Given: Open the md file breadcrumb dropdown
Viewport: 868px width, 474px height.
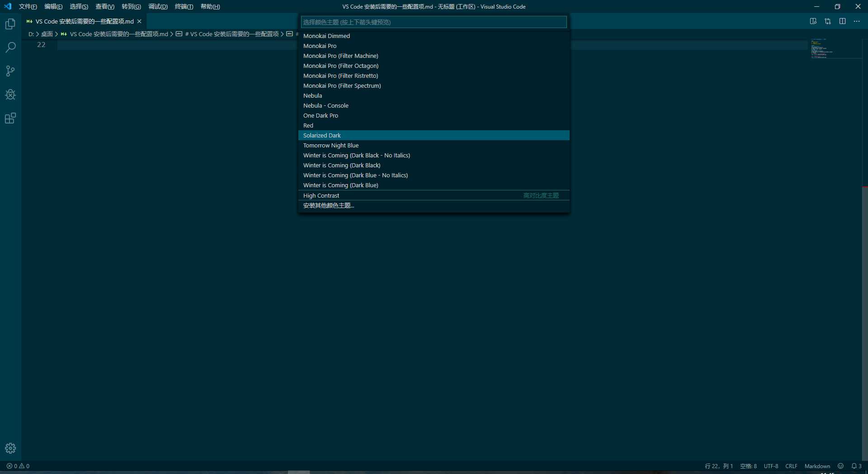Looking at the screenshot, I should (114, 34).
